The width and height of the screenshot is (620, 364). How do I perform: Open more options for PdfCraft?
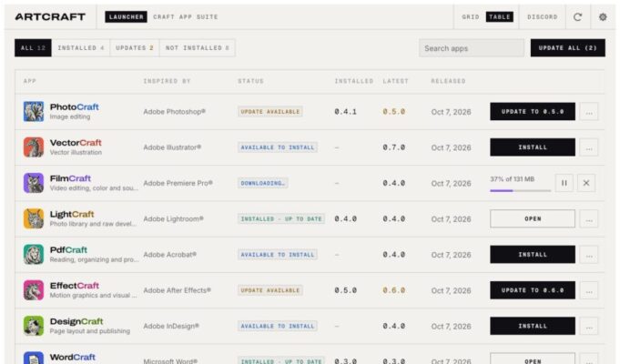pyautogui.click(x=589, y=255)
